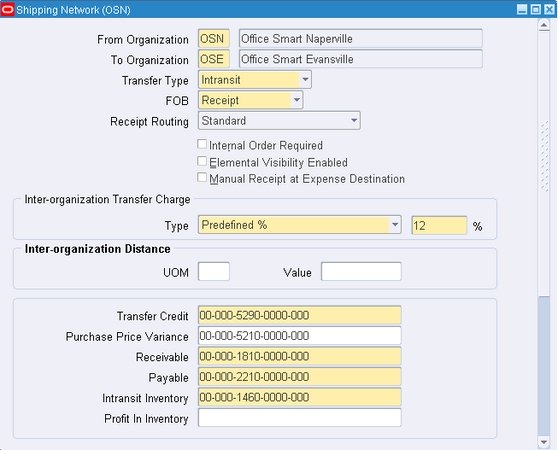Expand the FOB dropdown list

coord(297,100)
